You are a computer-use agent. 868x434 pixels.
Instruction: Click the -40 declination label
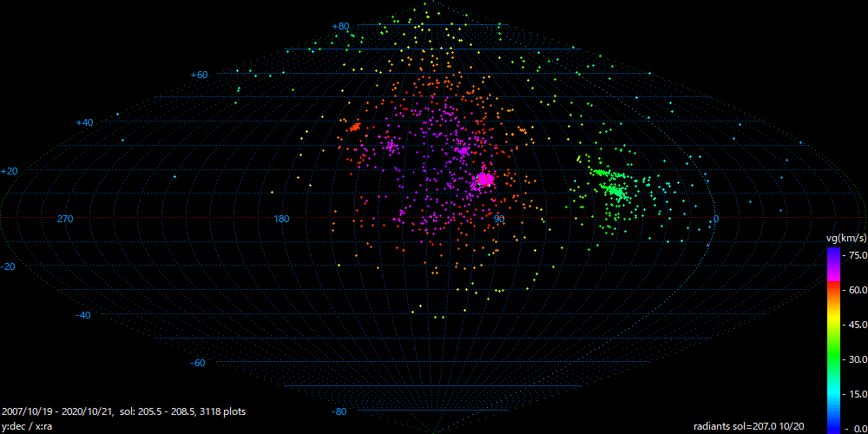point(83,315)
